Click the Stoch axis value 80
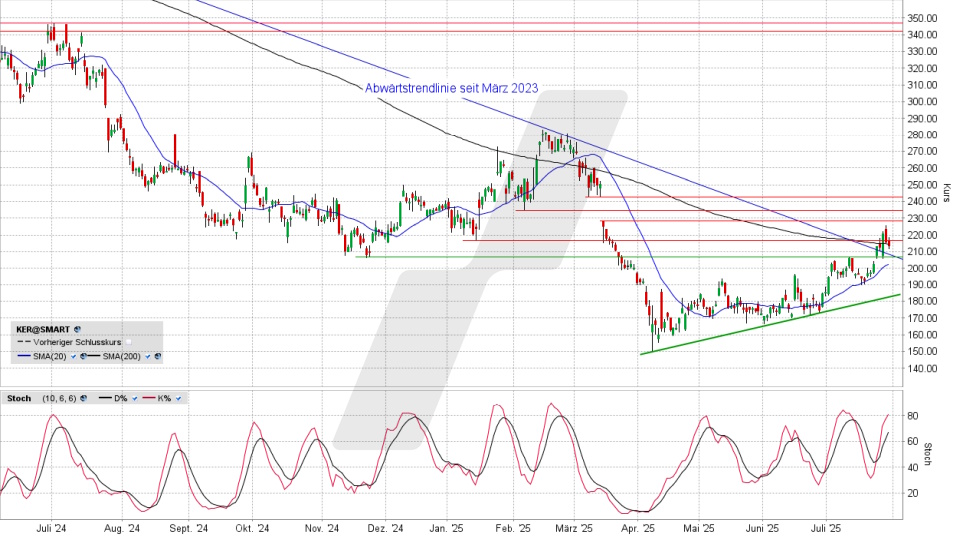The height and width of the screenshot is (540, 960). pos(913,416)
